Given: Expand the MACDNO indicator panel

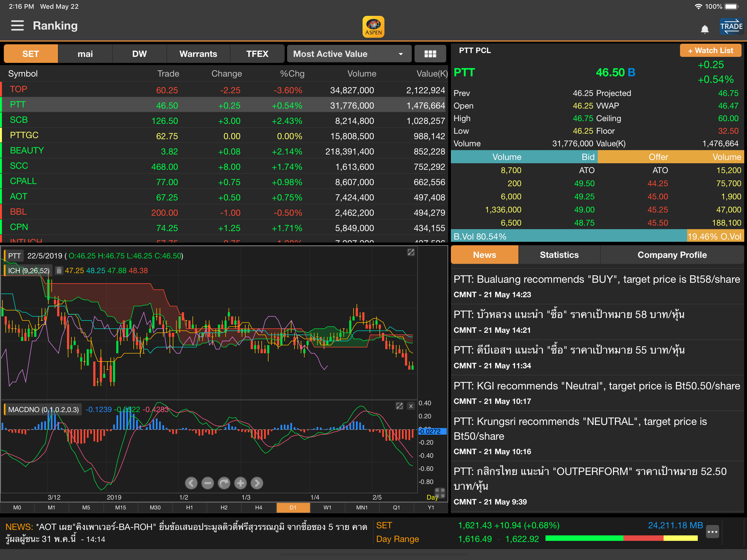Looking at the screenshot, I should click(x=399, y=406).
